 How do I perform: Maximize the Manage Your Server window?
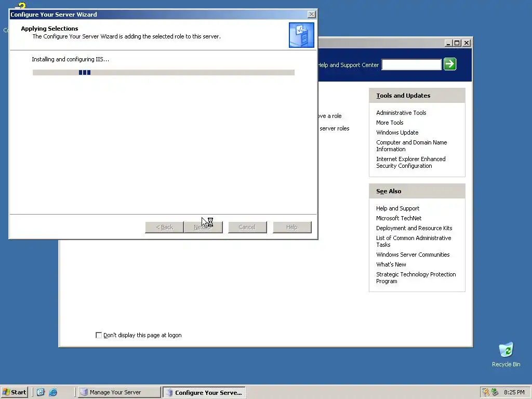pyautogui.click(x=457, y=43)
